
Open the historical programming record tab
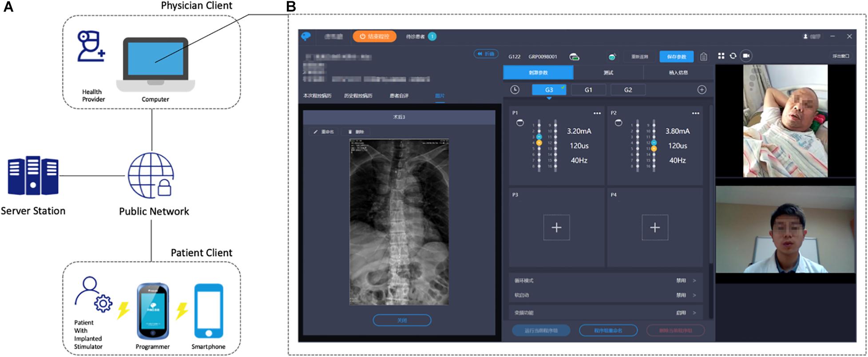click(x=358, y=96)
